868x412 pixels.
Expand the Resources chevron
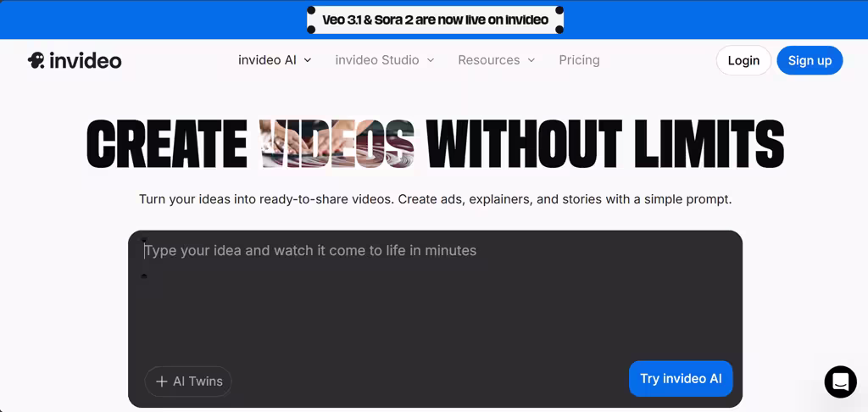(531, 60)
